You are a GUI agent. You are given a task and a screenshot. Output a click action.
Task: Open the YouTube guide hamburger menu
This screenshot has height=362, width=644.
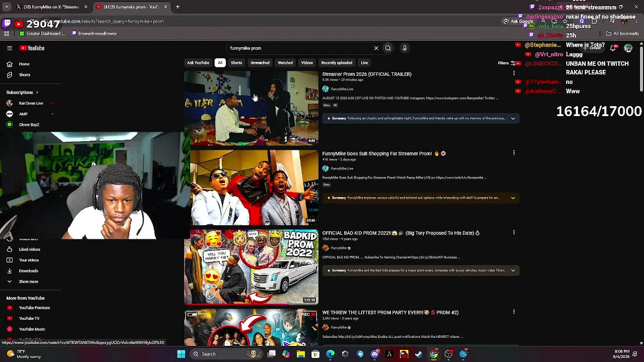10,48
